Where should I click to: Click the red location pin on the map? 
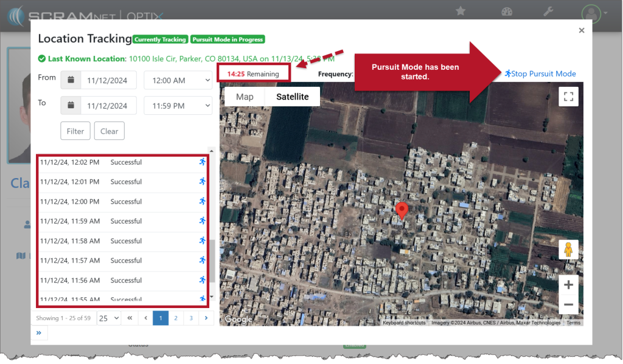point(402,210)
